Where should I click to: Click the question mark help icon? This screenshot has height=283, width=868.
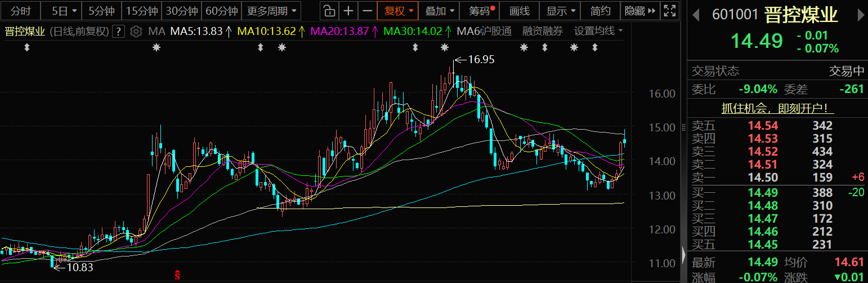point(118,32)
